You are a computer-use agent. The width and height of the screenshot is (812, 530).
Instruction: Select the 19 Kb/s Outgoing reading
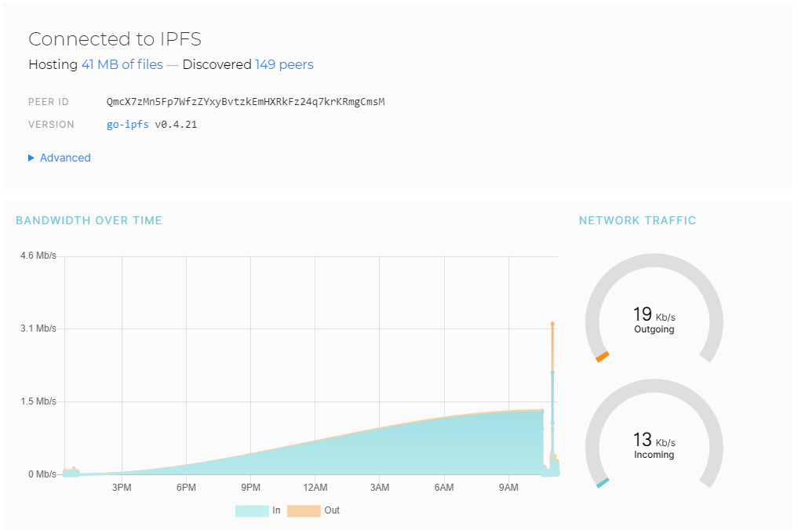[654, 319]
